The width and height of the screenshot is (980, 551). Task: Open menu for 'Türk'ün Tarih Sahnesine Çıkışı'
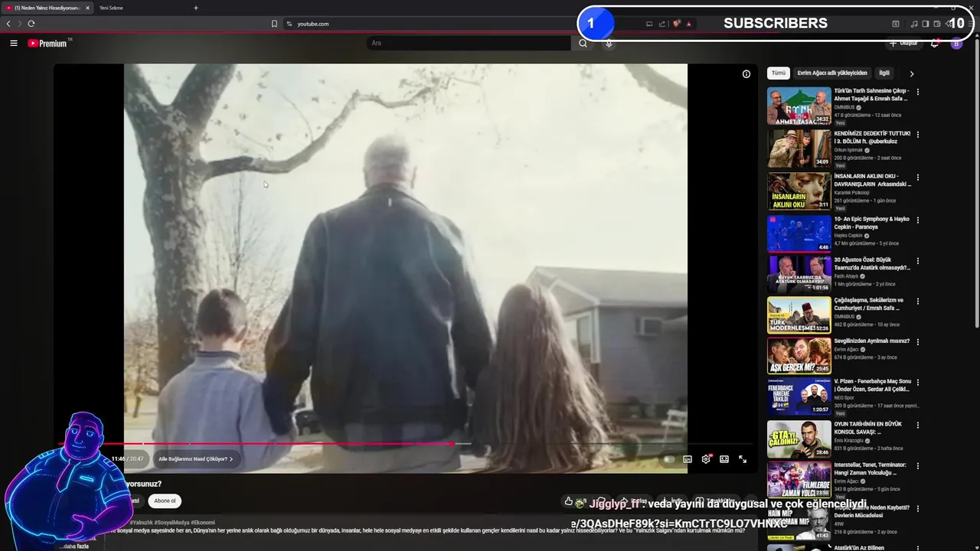tap(917, 92)
